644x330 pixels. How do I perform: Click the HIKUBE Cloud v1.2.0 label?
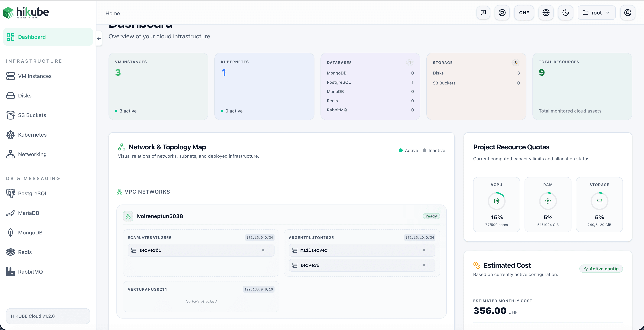click(33, 316)
